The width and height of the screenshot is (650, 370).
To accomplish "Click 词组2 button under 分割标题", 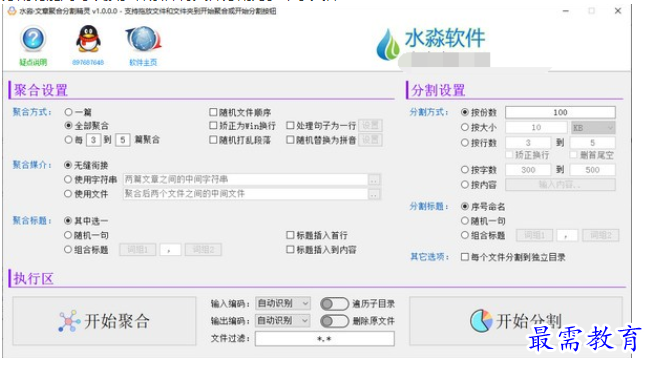I will click(601, 235).
